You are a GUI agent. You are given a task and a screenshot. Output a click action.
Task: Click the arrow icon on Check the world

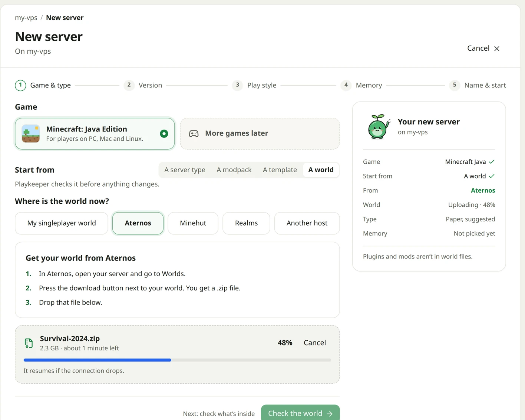click(330, 414)
